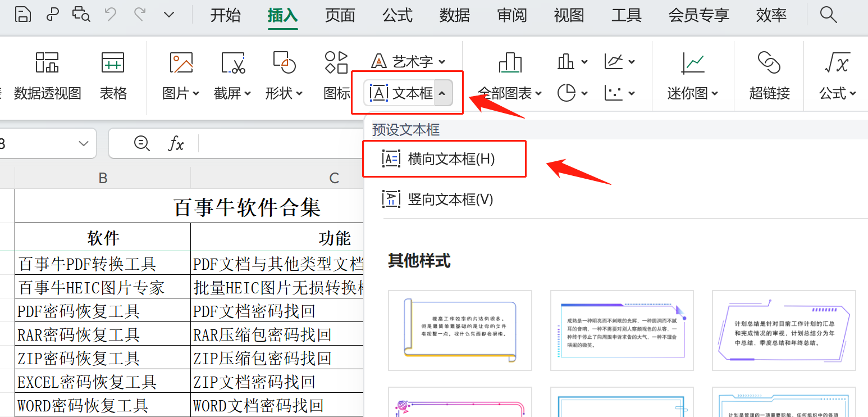
Task: Insert a pie chart icon
Action: pyautogui.click(x=567, y=93)
